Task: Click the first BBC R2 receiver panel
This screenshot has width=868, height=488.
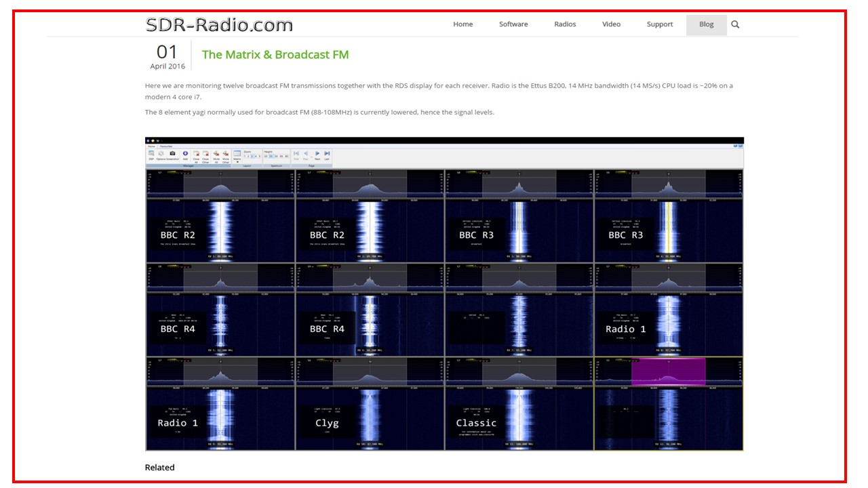Action: click(x=220, y=216)
